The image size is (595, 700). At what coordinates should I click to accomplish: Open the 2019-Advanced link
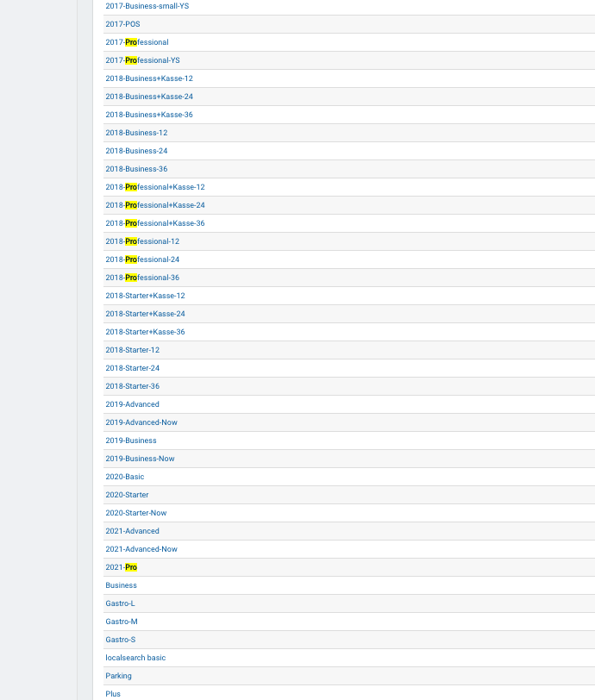coord(132,404)
